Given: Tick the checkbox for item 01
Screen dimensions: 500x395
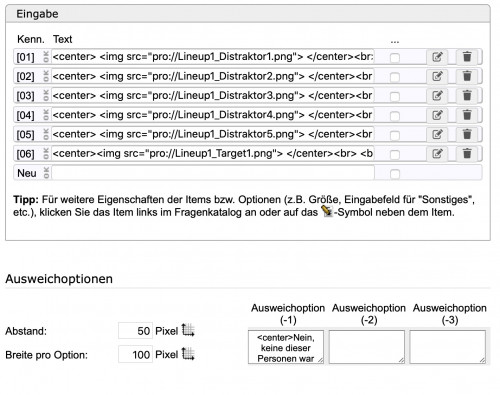Looking at the screenshot, I should tap(395, 58).
